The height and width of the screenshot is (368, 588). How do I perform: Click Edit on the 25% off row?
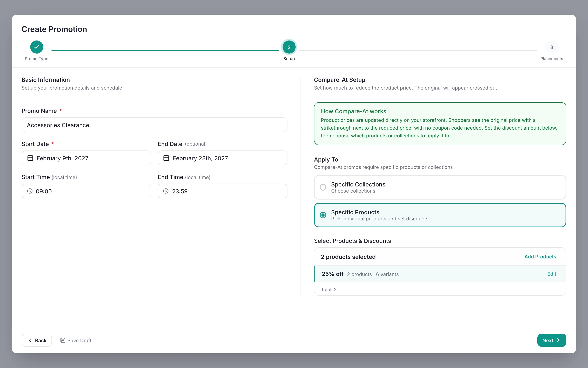[551, 274]
